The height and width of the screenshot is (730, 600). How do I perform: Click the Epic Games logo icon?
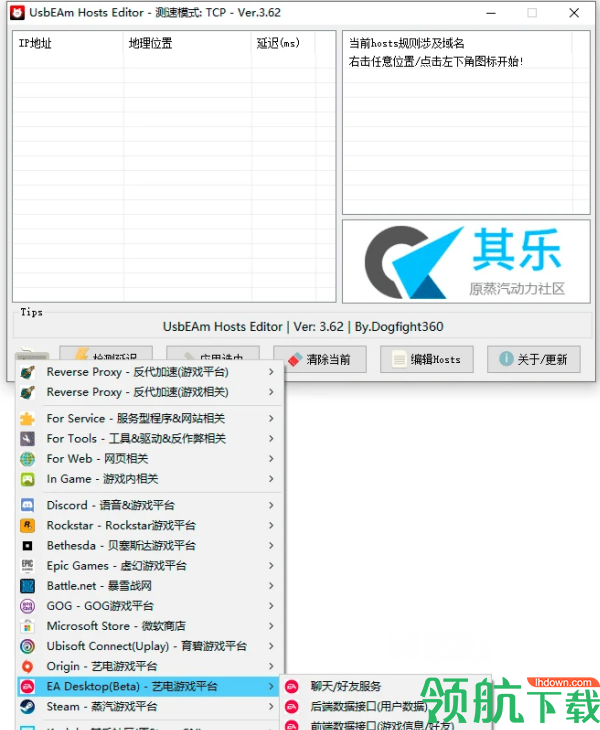point(27,566)
